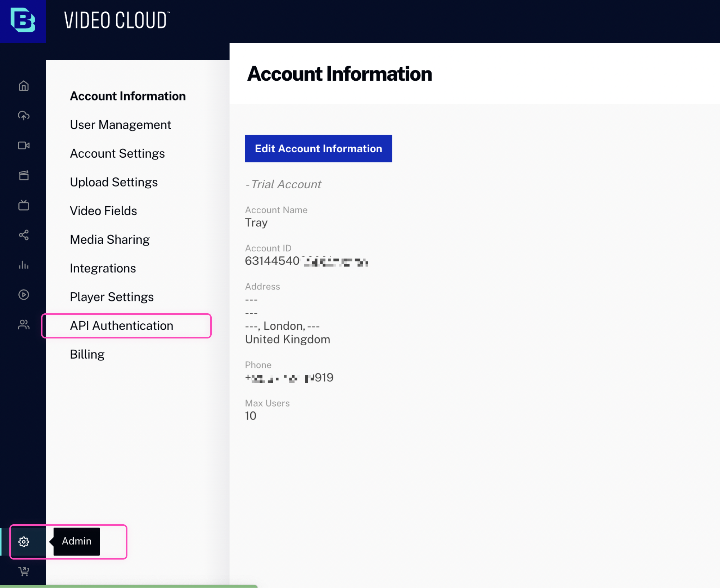Open the Live TV icon
The height and width of the screenshot is (588, 720).
(x=23, y=206)
